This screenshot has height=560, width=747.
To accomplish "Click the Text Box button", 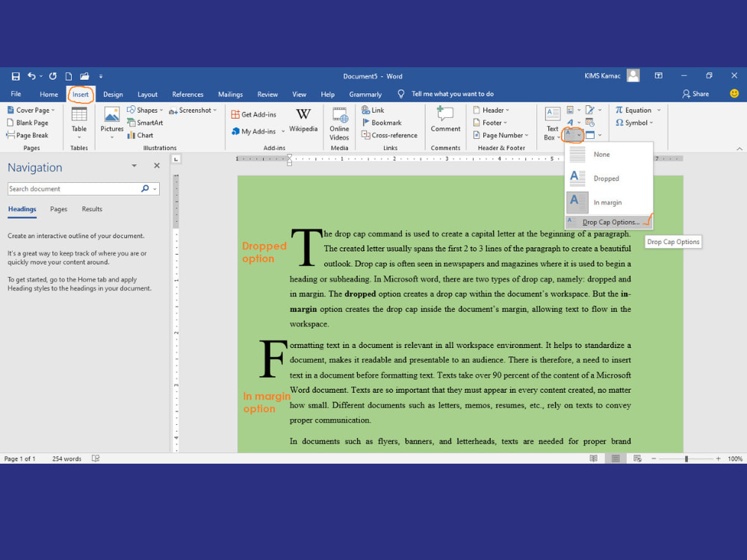I will coord(552,124).
